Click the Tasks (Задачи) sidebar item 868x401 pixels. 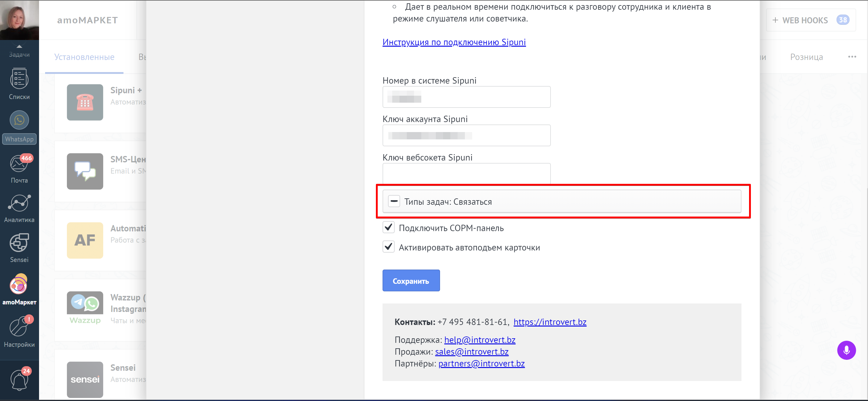(x=19, y=51)
